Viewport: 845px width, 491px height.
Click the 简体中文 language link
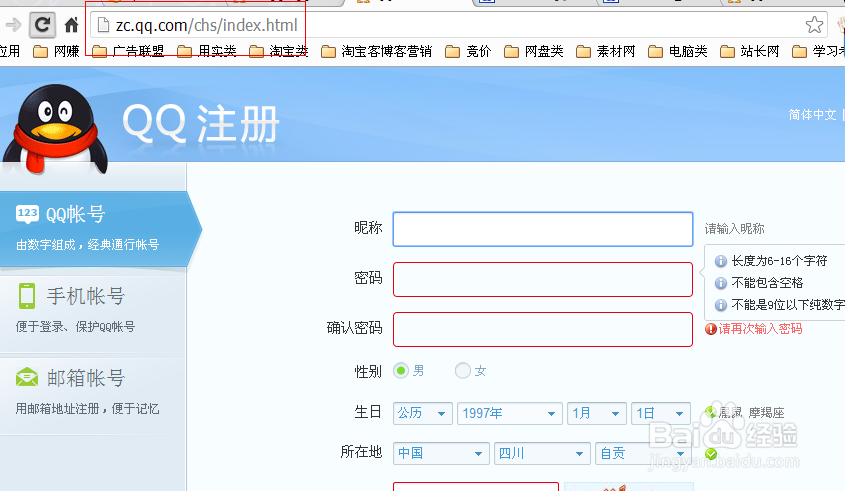(x=812, y=115)
